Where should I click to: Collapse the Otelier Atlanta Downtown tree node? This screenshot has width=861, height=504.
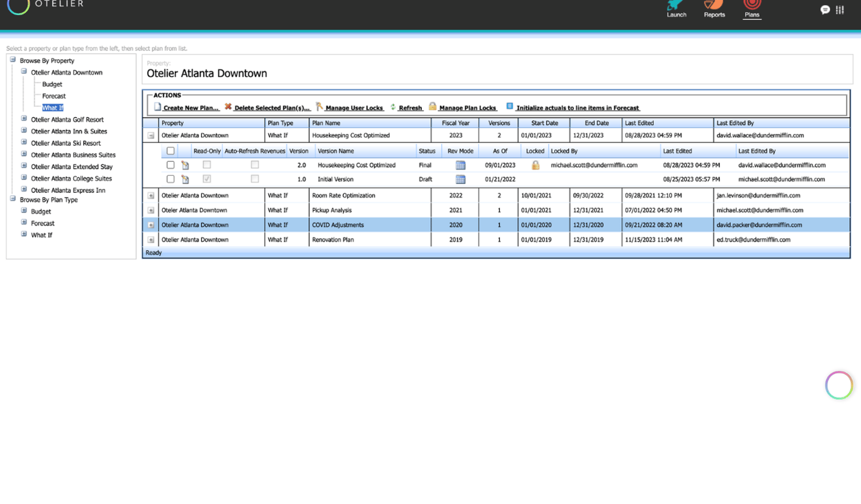[x=24, y=71]
